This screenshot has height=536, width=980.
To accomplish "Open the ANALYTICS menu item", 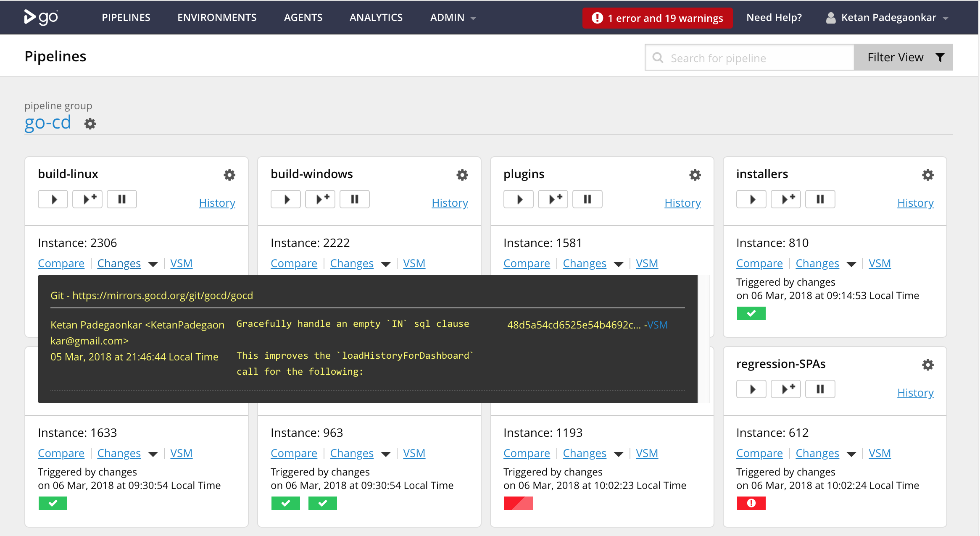I will pos(376,18).
